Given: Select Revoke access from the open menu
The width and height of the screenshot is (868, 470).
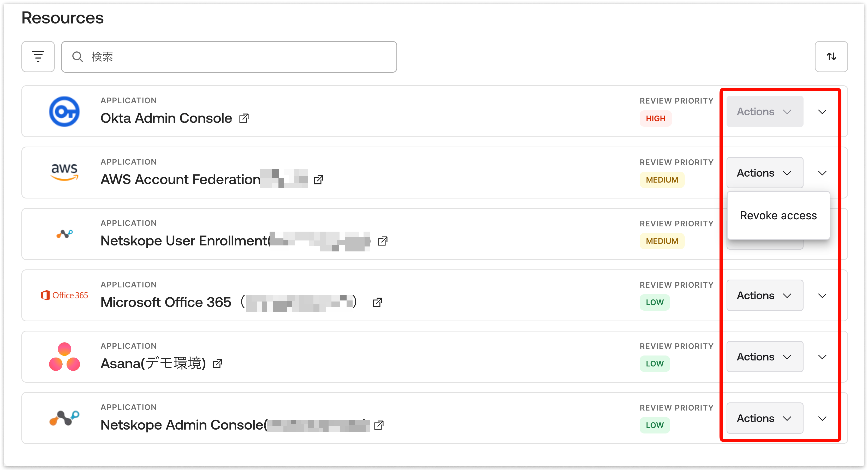Looking at the screenshot, I should click(778, 215).
